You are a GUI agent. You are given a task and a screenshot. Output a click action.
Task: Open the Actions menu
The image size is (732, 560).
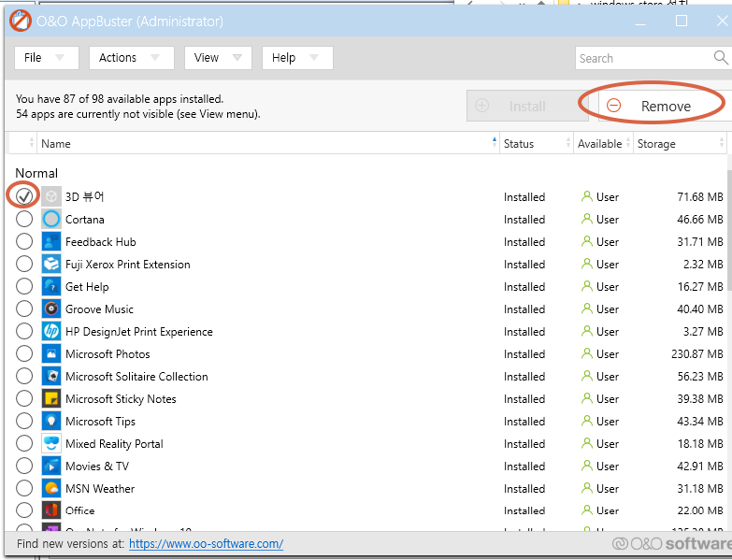132,58
